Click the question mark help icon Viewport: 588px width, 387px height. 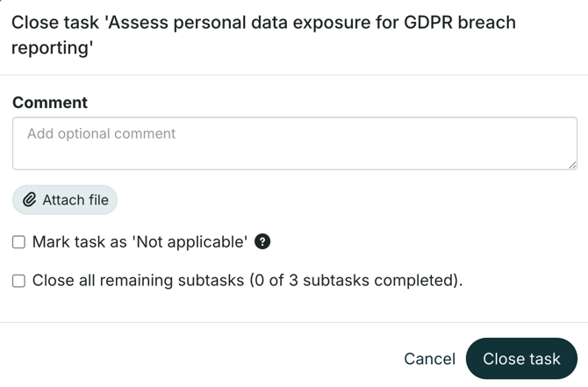(x=262, y=241)
